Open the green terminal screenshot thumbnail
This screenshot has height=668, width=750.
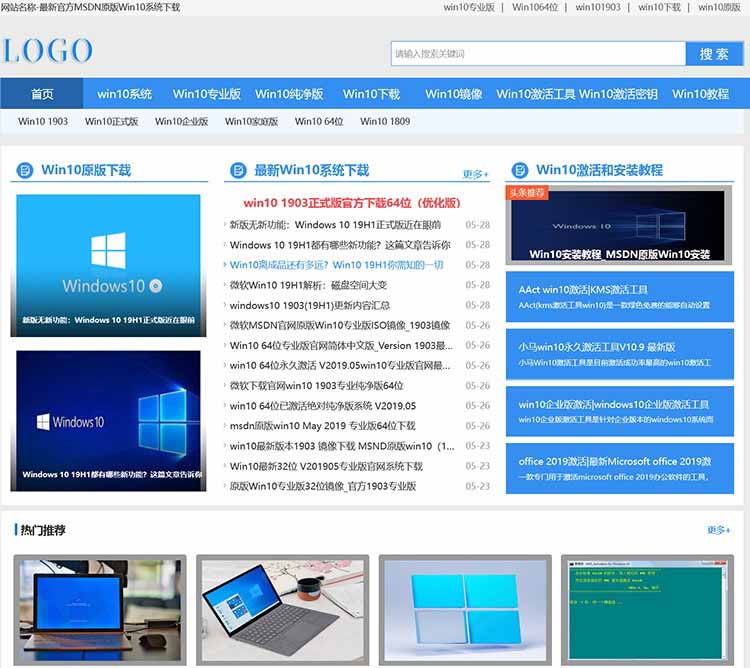(647, 610)
